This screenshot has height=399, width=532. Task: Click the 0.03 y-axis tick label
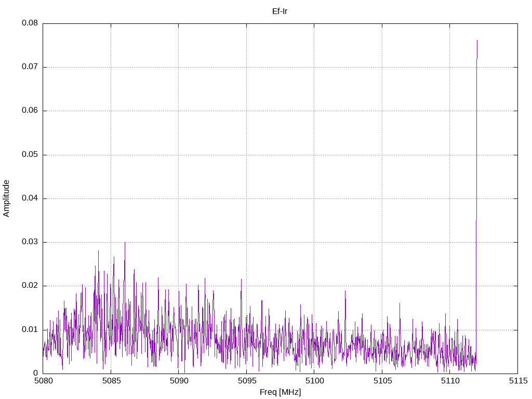tap(30, 242)
